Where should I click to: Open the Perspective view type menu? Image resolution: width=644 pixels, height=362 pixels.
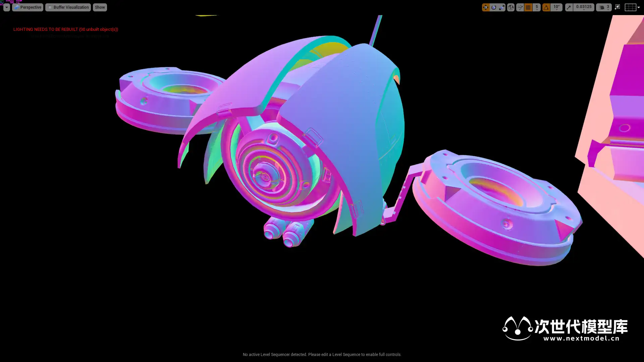coord(28,7)
